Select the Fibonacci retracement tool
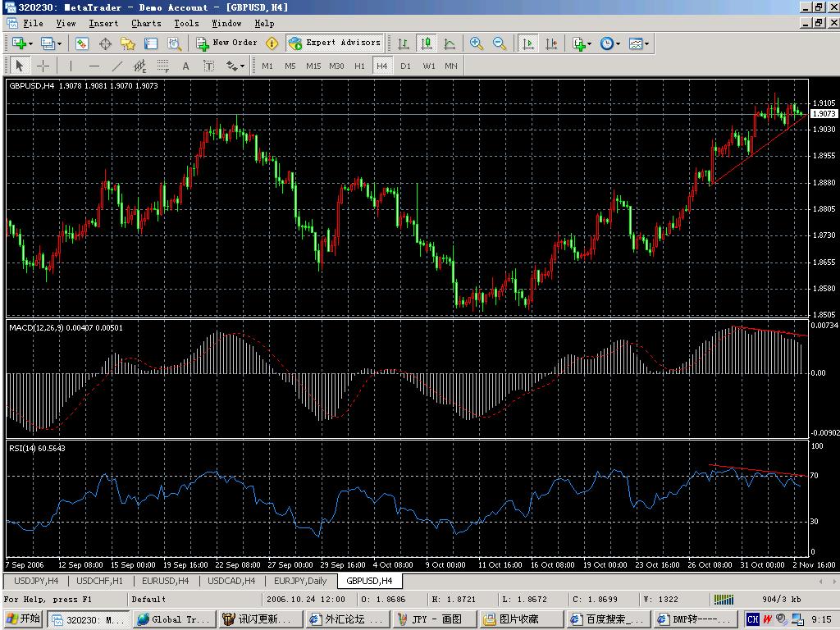 (x=163, y=66)
